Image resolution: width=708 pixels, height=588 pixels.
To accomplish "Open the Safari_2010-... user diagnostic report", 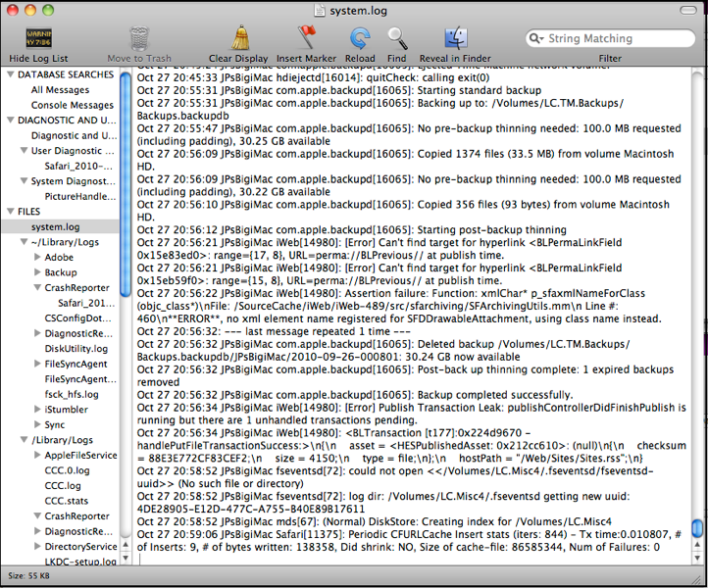I will (x=78, y=166).
